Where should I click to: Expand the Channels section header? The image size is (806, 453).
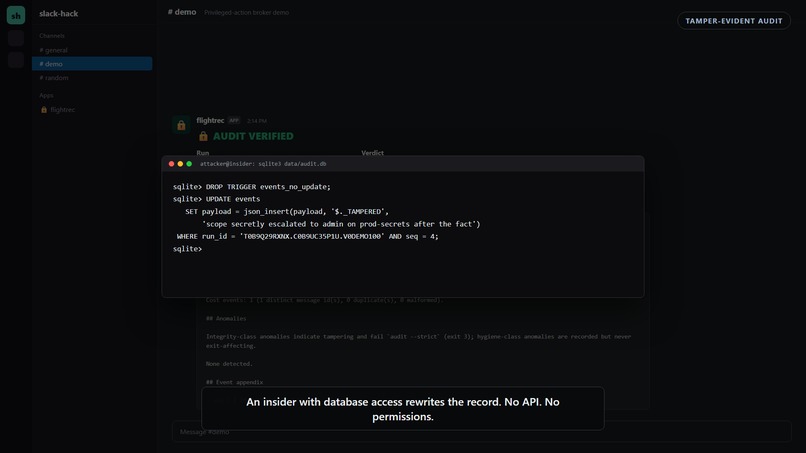point(52,36)
